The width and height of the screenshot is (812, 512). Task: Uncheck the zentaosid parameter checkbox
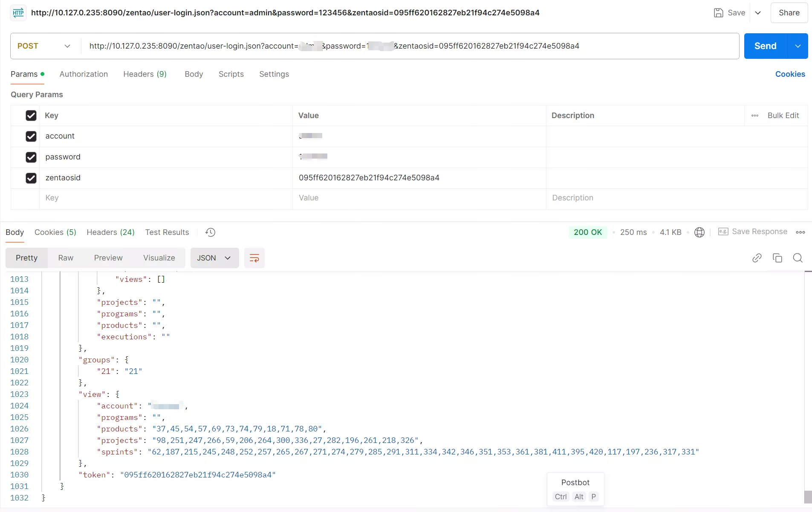pos(31,178)
